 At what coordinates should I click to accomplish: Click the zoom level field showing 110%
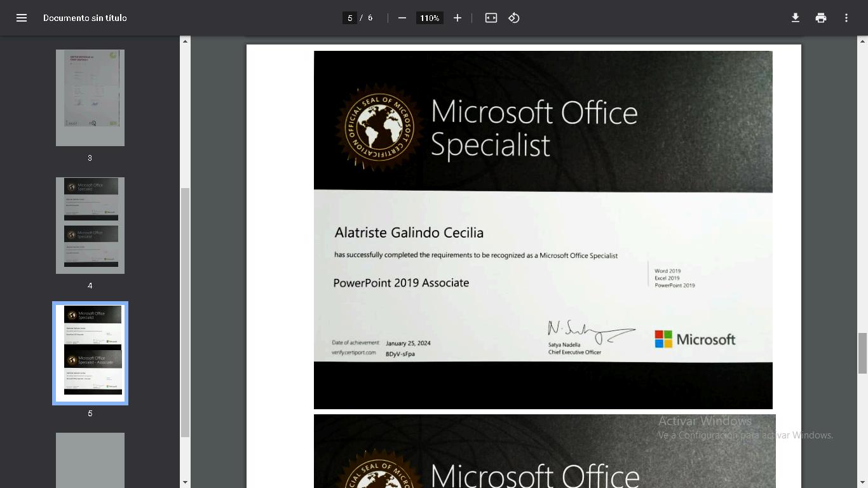click(430, 18)
